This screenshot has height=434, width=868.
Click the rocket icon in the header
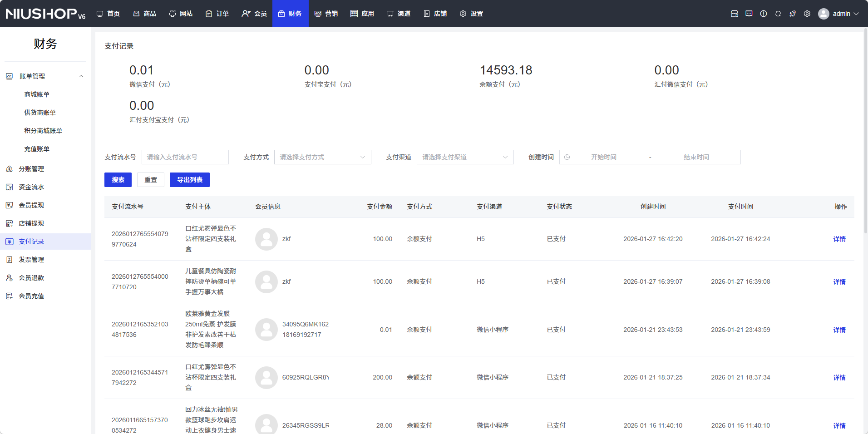point(793,14)
